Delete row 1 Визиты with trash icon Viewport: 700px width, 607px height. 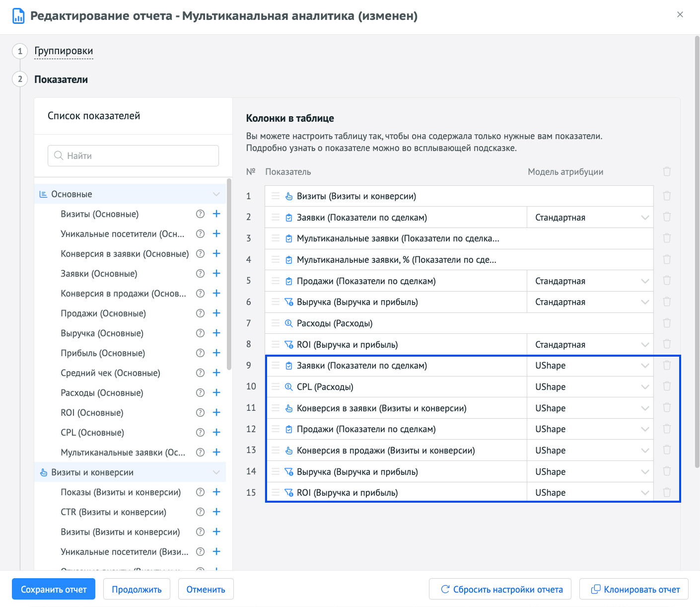(667, 196)
